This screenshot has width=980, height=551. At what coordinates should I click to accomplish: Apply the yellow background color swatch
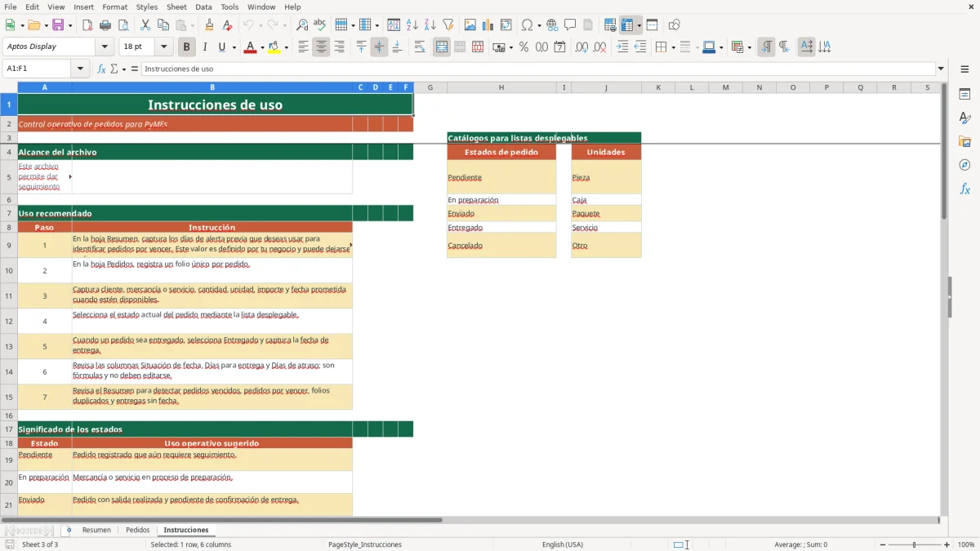[274, 47]
